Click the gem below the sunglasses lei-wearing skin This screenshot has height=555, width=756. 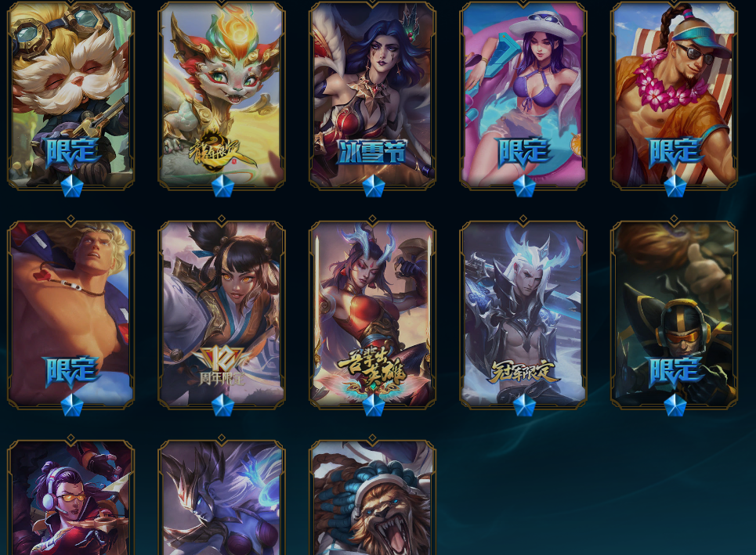pos(675,186)
